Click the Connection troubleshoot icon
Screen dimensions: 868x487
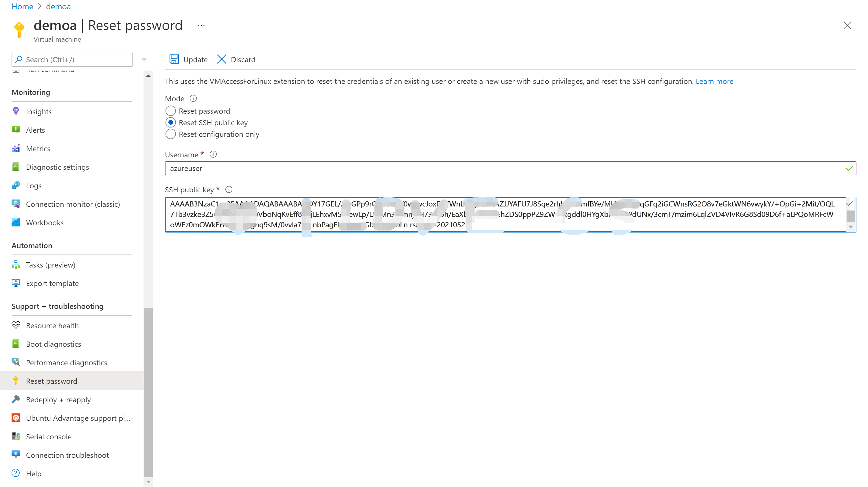(x=16, y=455)
